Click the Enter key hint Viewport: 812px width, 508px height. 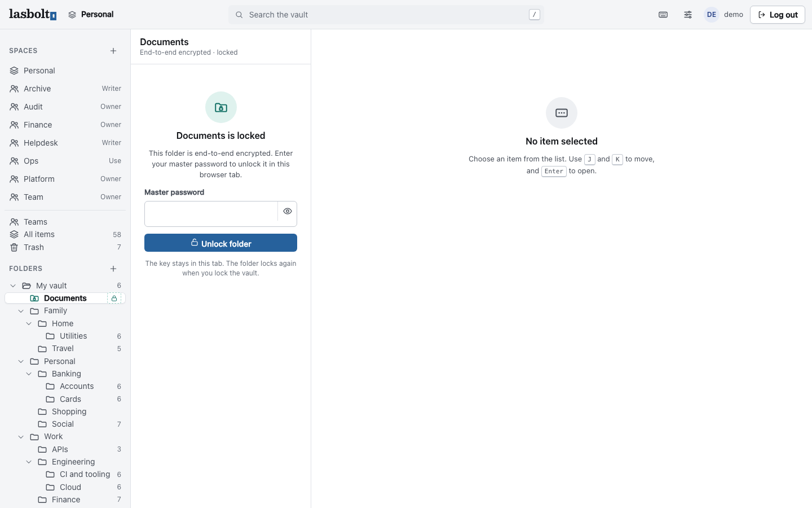554,171
